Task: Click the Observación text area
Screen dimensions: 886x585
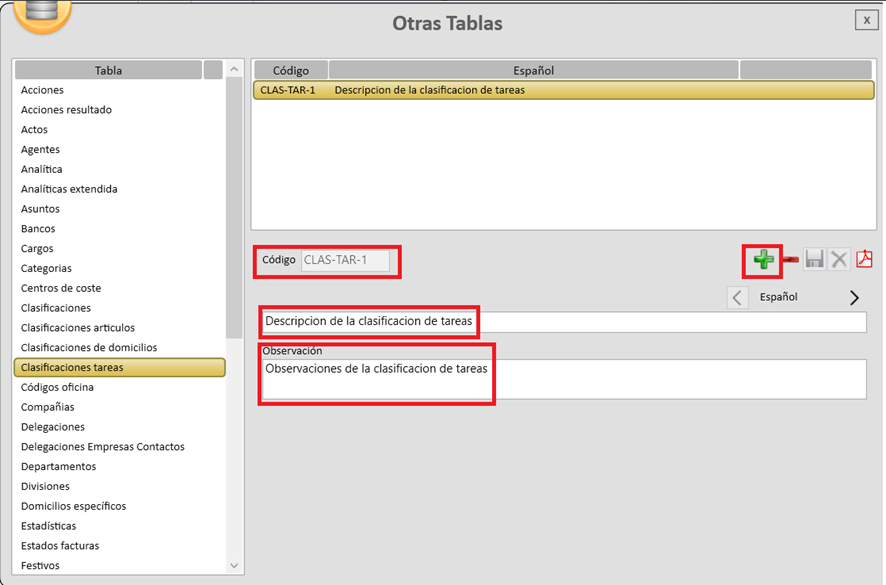Action: (563, 379)
